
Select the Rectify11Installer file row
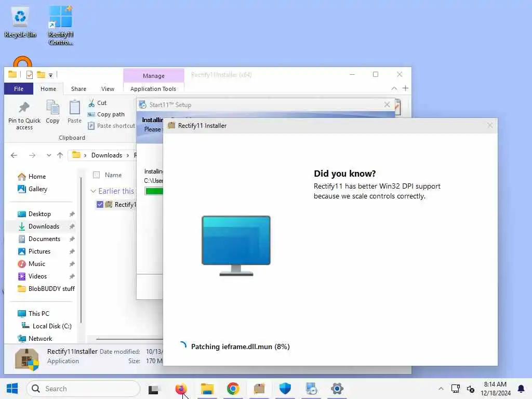click(116, 205)
